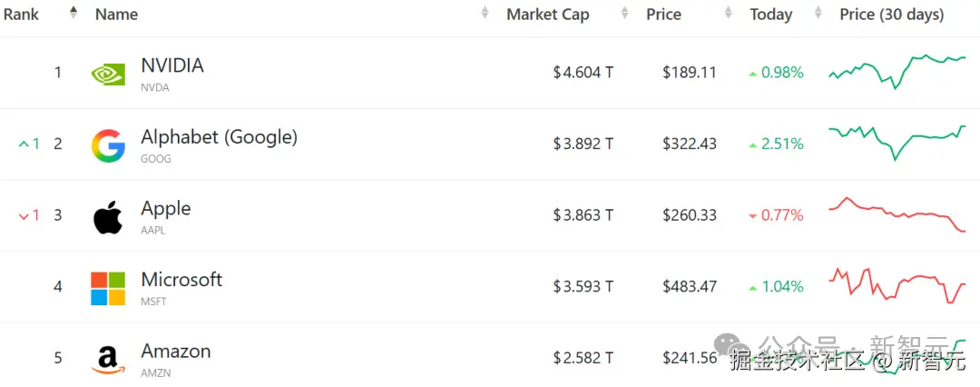Click Apple's rank down indicator arrow
This screenshot has height=387, width=980.
[x=24, y=216]
